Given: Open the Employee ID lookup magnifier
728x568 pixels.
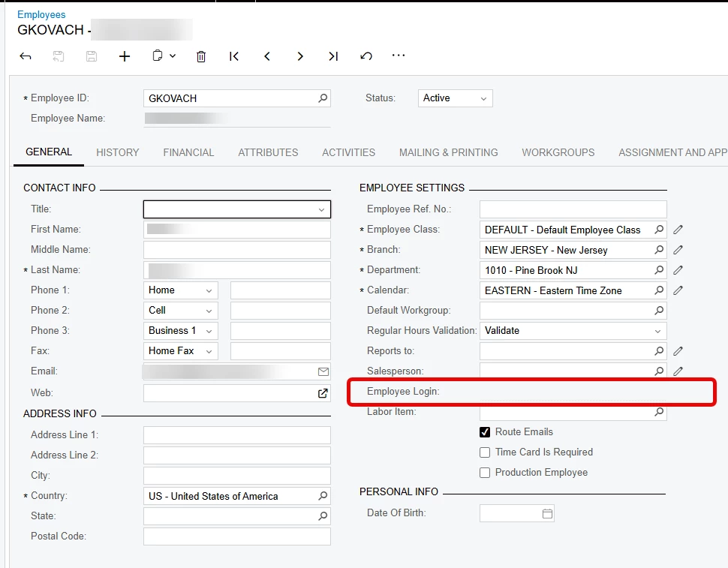Looking at the screenshot, I should [x=323, y=98].
